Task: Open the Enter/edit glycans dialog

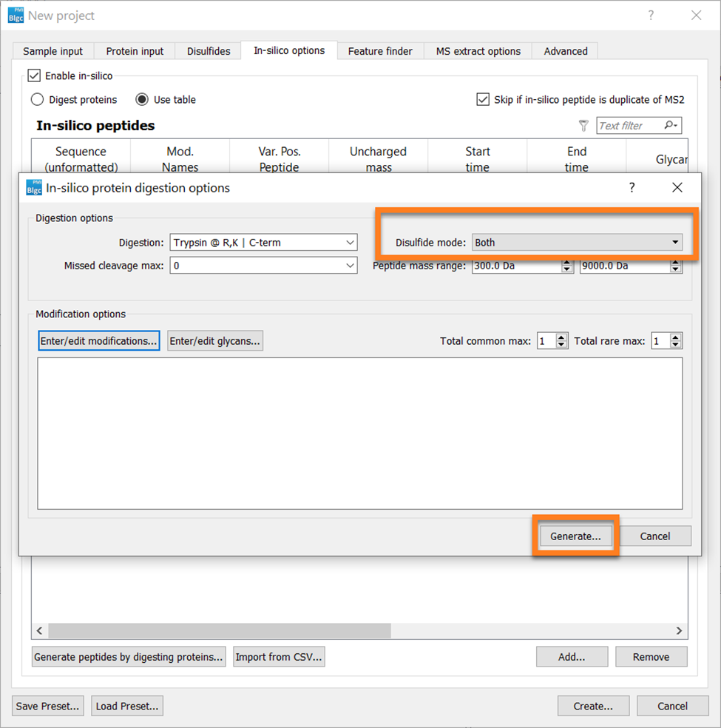Action: [x=214, y=340]
